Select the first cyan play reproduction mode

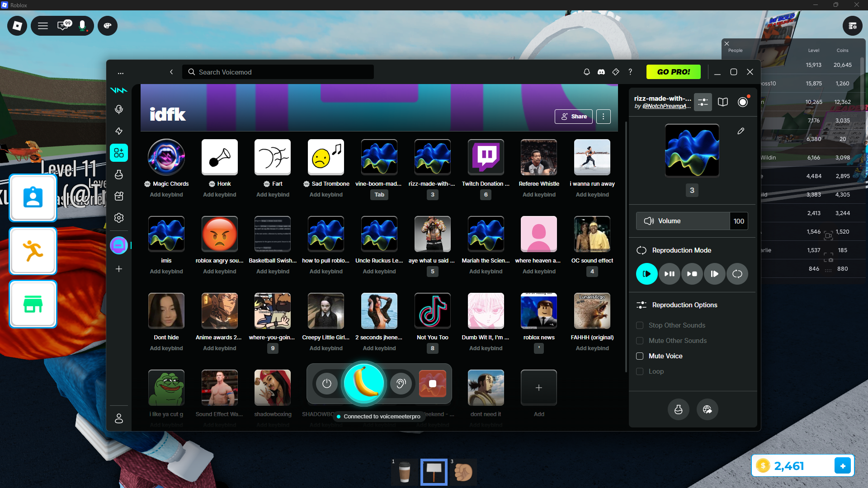click(647, 274)
